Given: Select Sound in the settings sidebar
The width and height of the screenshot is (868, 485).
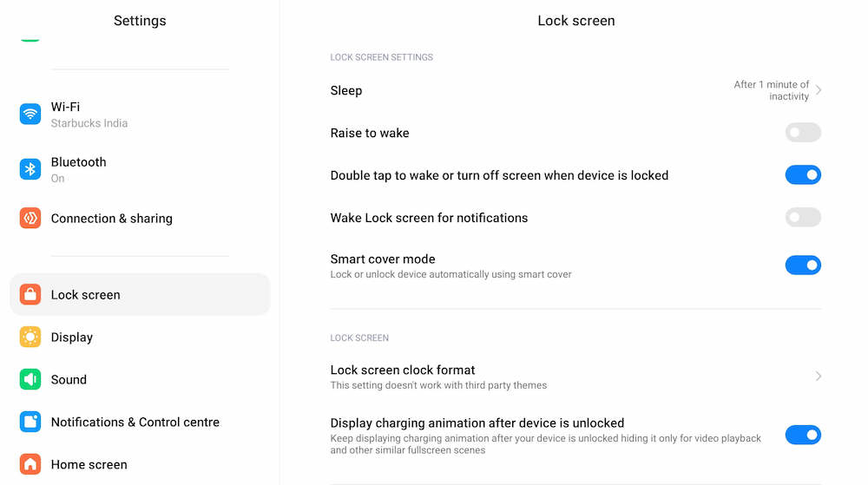Looking at the screenshot, I should click(x=69, y=379).
